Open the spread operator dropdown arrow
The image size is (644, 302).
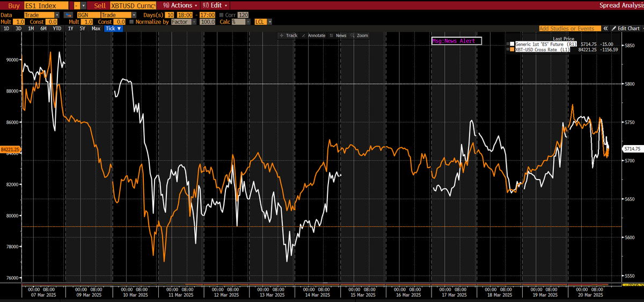(84, 5)
